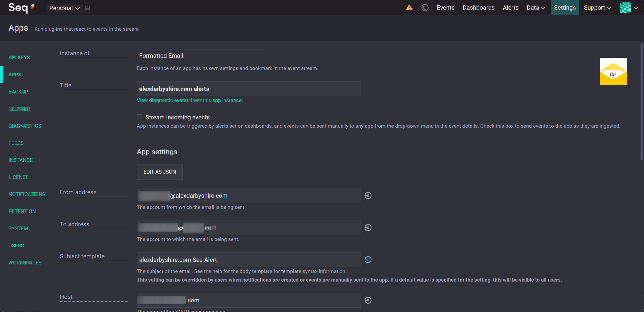
Task: Click the Title input field
Action: click(249, 89)
